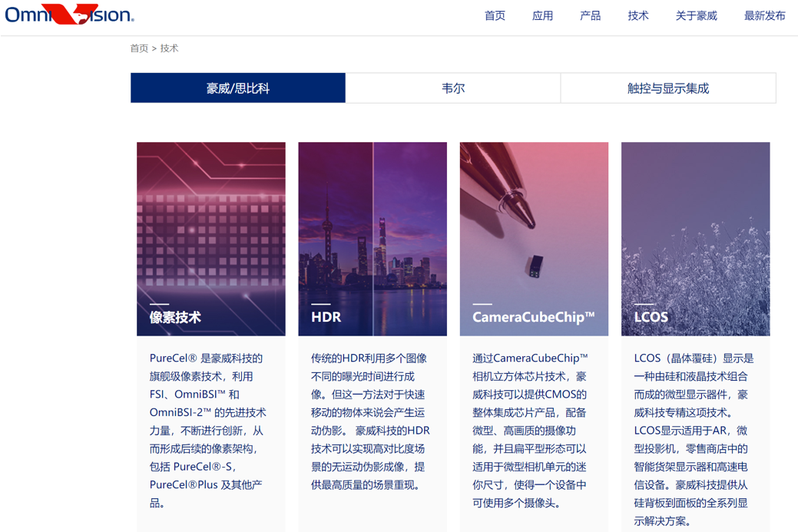Viewport: 798px width, 532px height.
Task: Switch to the 韦尔 tab
Action: tap(453, 88)
